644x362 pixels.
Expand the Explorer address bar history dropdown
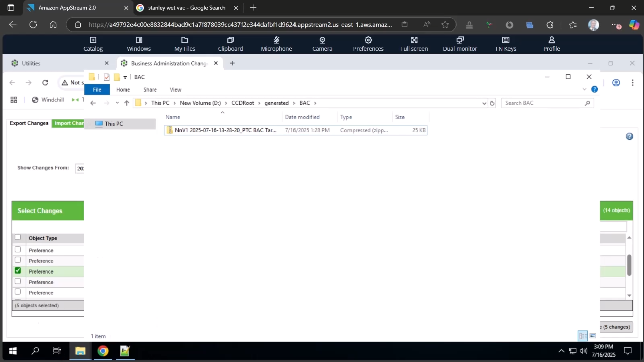tap(484, 103)
